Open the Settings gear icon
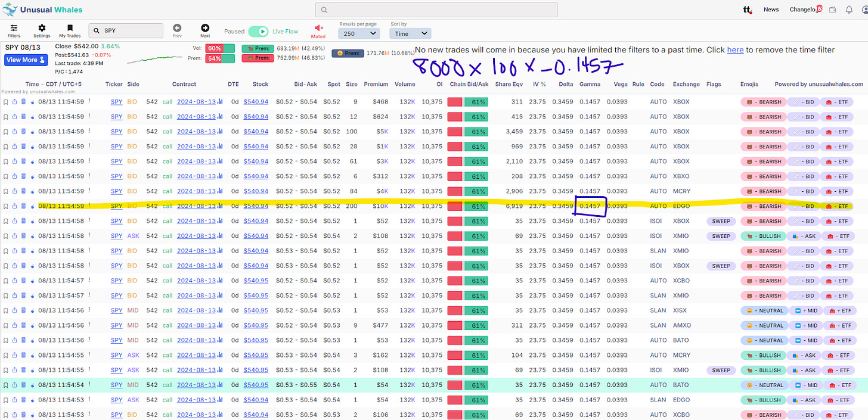Screen dimensions: 868x420 [42, 28]
